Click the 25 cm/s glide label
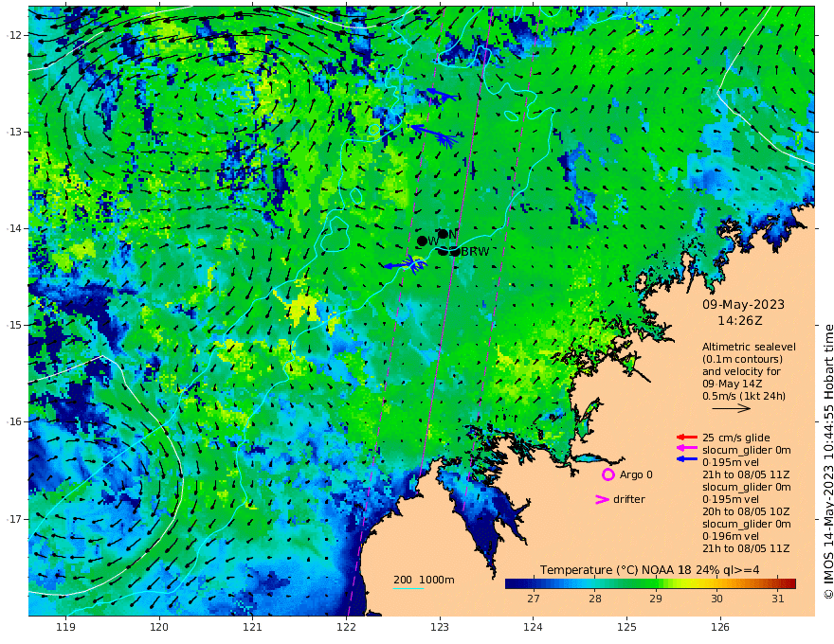This screenshot has width=834, height=644. point(736,438)
